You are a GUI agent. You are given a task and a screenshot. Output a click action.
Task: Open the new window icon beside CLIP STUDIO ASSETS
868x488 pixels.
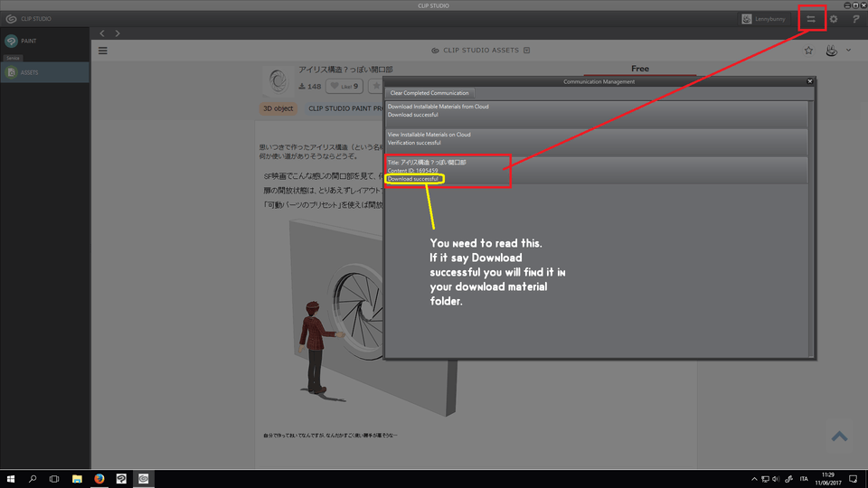click(x=527, y=51)
